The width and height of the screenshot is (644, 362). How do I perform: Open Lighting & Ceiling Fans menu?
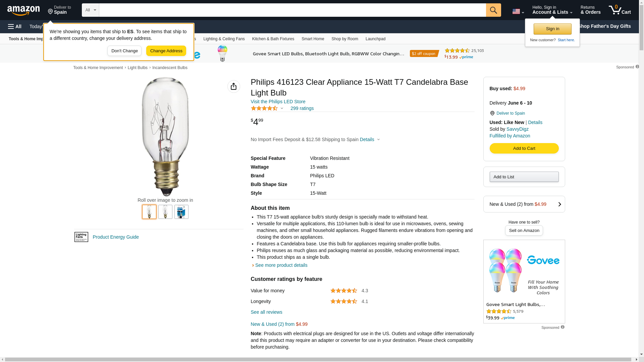224,39
